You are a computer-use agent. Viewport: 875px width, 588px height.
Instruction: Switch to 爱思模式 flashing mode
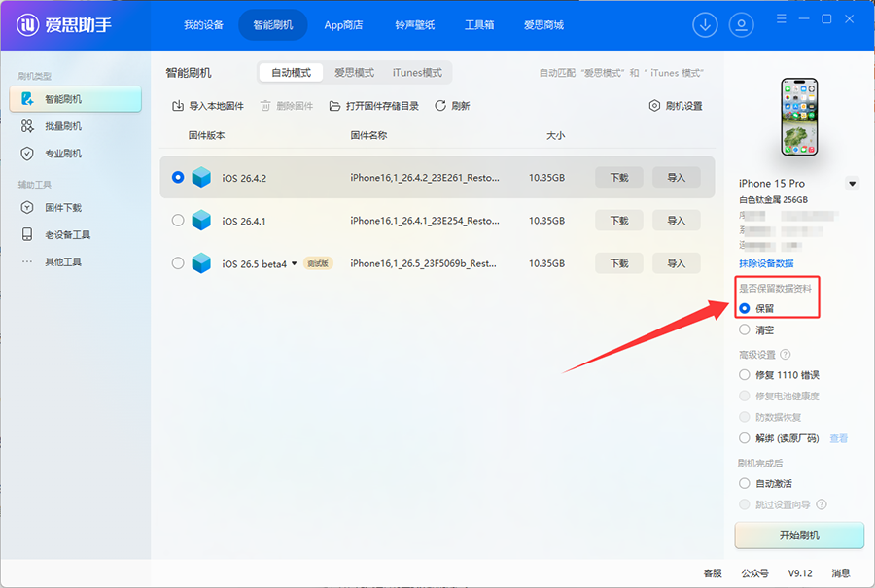point(354,73)
